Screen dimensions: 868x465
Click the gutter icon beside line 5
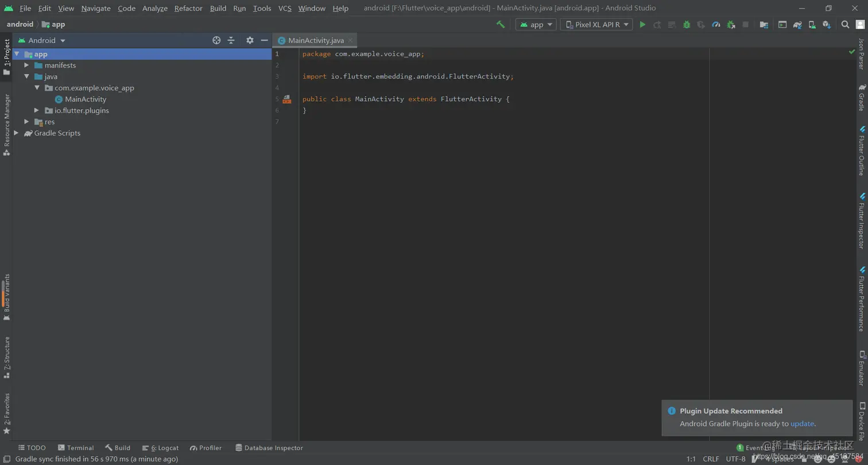click(286, 99)
